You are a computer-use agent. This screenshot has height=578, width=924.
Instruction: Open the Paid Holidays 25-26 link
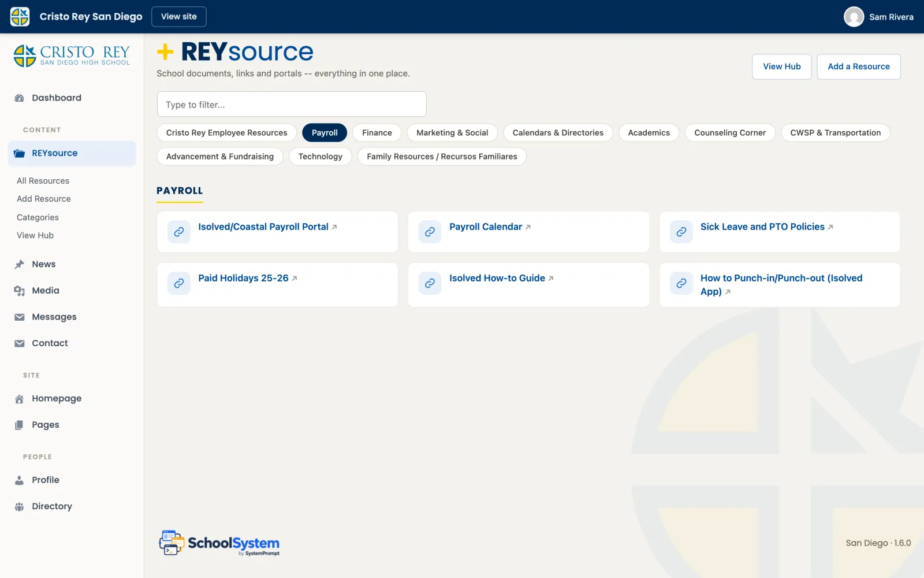243,279
